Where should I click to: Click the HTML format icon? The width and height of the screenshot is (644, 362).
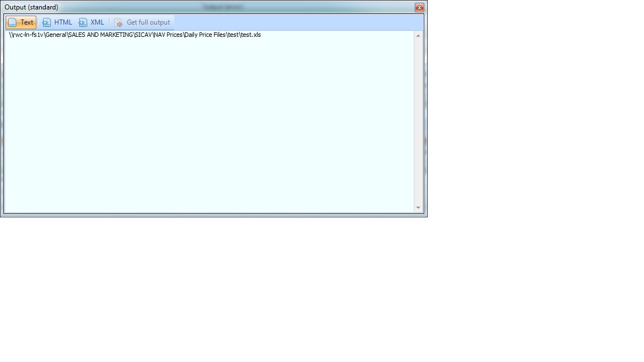click(x=46, y=22)
